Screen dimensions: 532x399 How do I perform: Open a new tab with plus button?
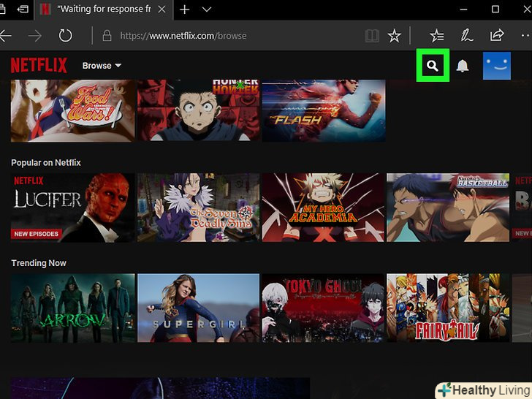coord(185,9)
